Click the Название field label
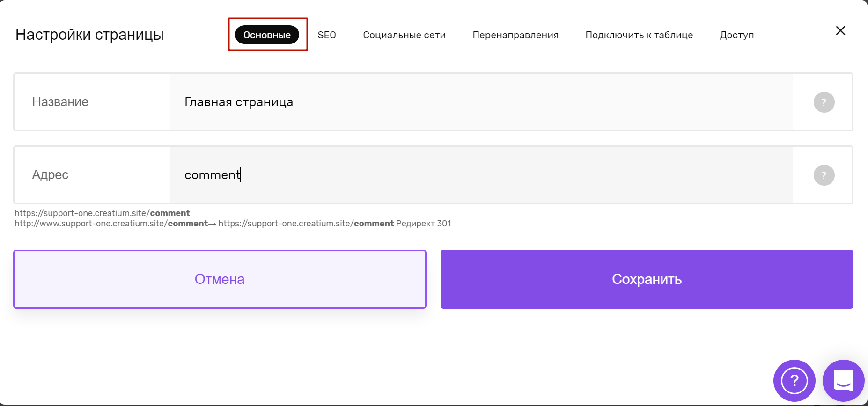868x406 pixels. point(60,102)
